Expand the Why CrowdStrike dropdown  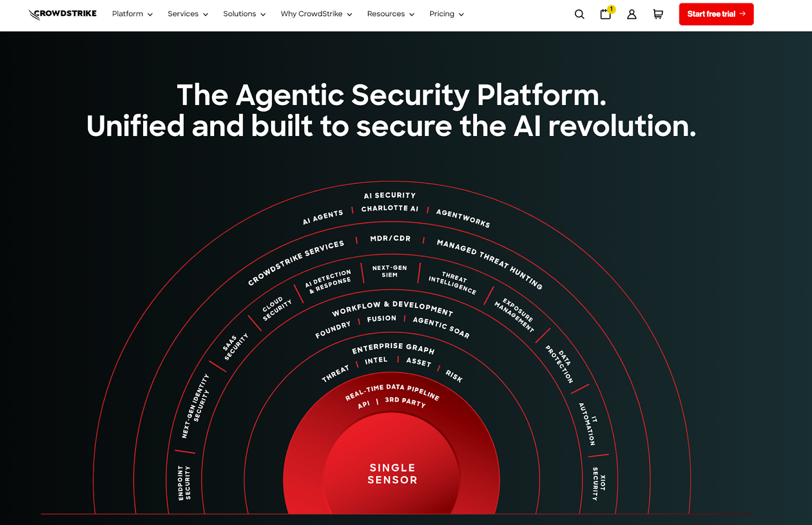[x=316, y=14]
